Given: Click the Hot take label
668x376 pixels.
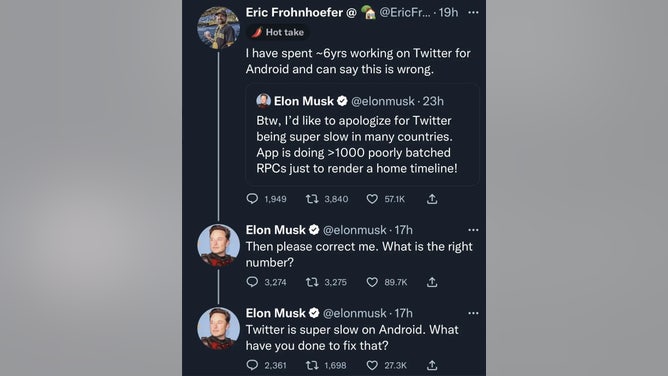Looking at the screenshot, I should pos(278,32).
